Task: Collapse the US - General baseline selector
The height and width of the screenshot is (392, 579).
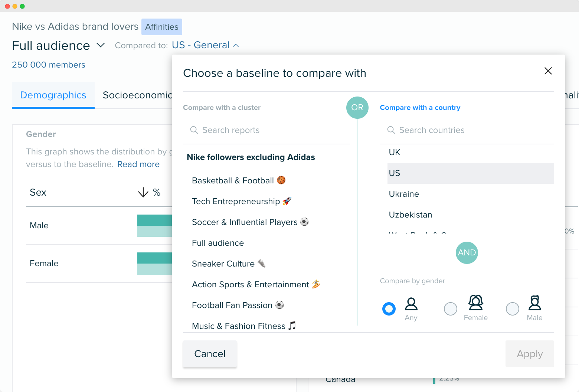Action: click(x=205, y=45)
